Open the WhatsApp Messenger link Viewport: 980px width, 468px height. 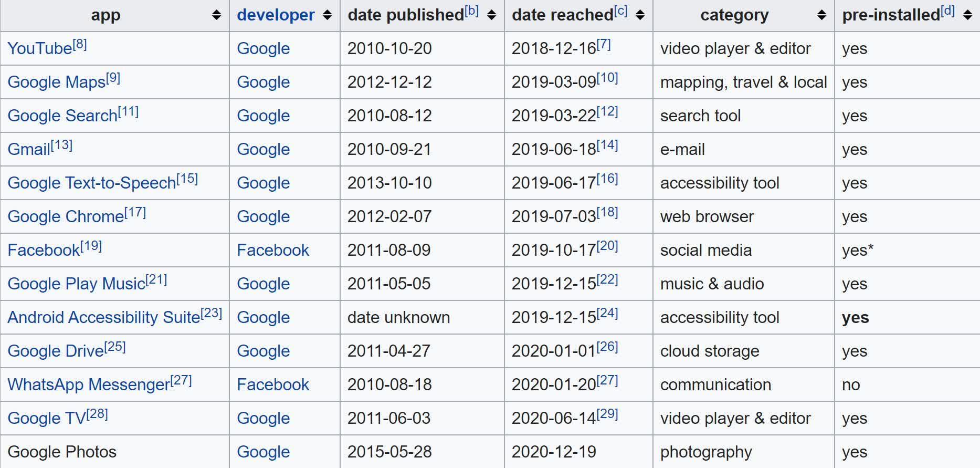coord(89,384)
